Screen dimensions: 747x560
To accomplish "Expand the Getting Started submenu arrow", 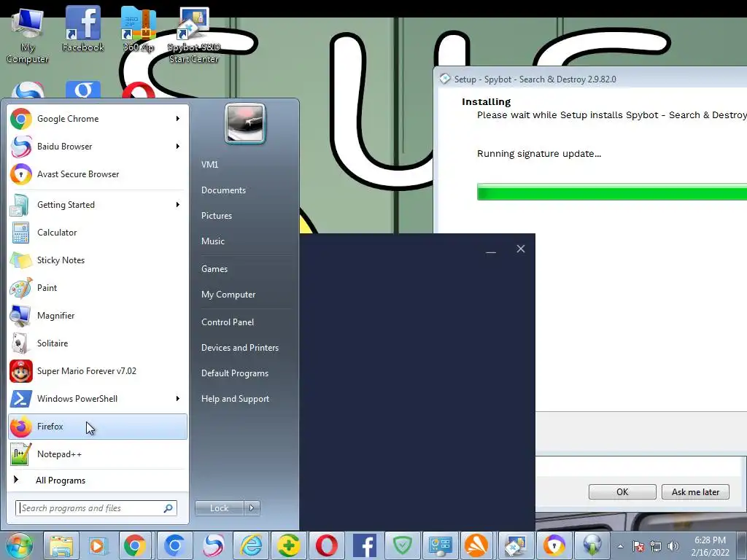I will tap(178, 205).
